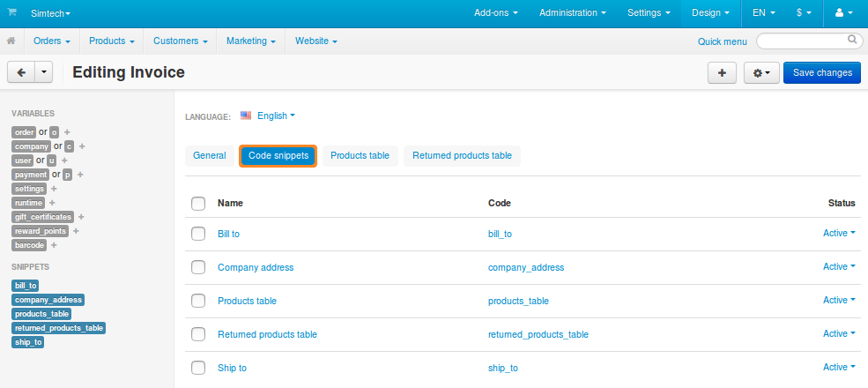Switch to the Products table tab
Screen dimensions: 868x388
pos(360,156)
